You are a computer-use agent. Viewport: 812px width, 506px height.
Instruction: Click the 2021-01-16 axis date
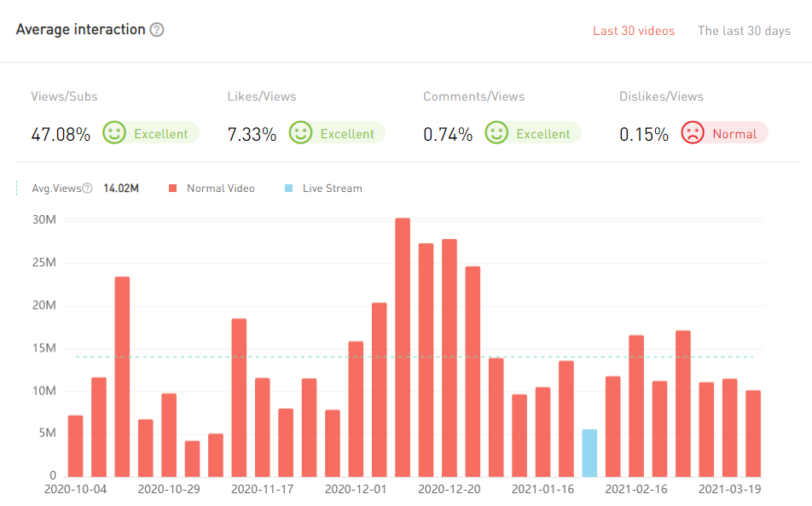(x=542, y=490)
